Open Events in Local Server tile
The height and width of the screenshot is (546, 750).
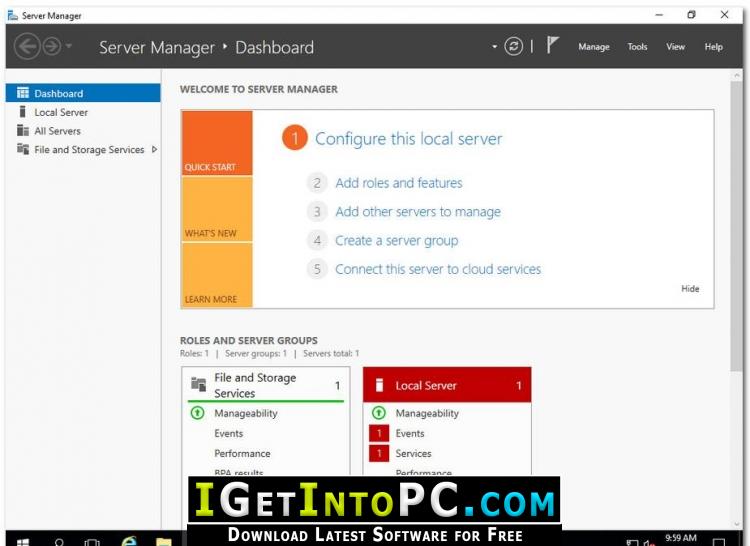410,434
